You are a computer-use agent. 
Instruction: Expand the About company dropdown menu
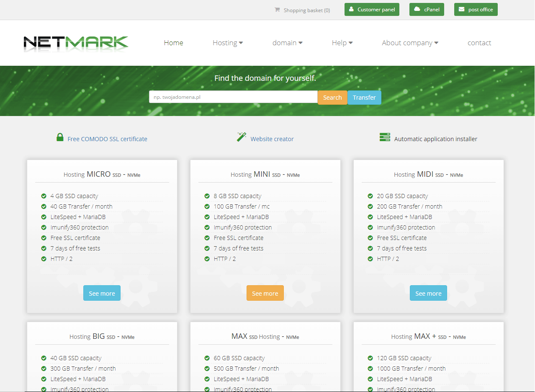tap(410, 43)
